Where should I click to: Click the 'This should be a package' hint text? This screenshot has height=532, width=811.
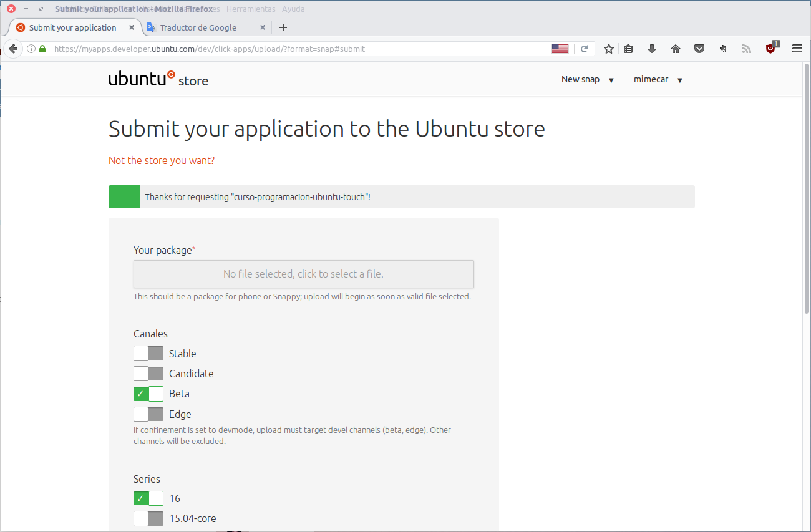click(x=302, y=296)
